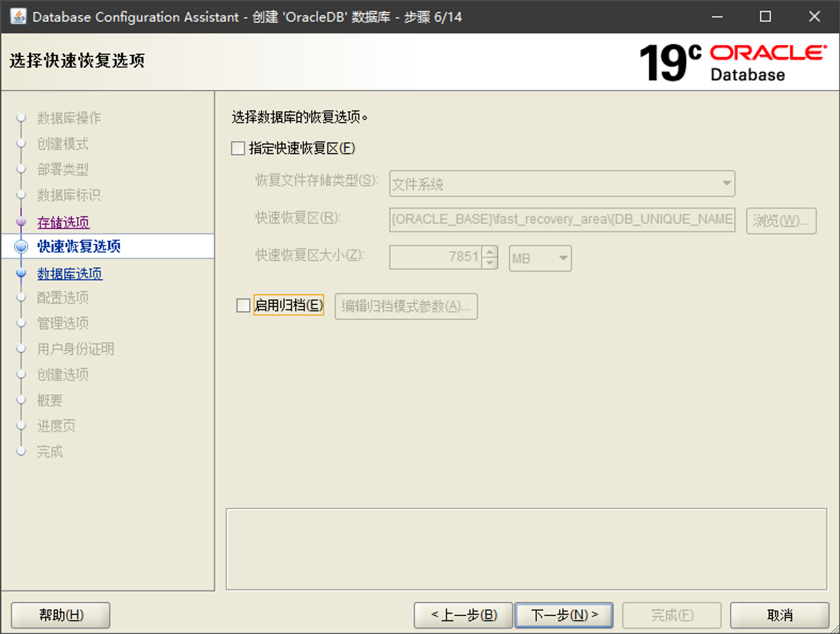Increase the recovery area size with up arrow
This screenshot has width=840, height=634.
489,252
